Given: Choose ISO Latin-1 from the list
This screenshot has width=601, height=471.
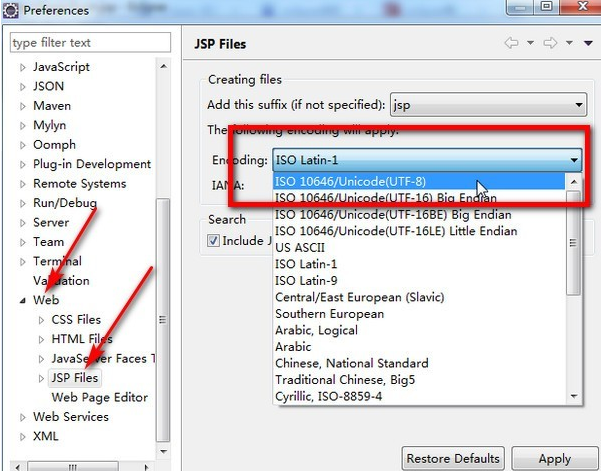Looking at the screenshot, I should [x=419, y=264].
